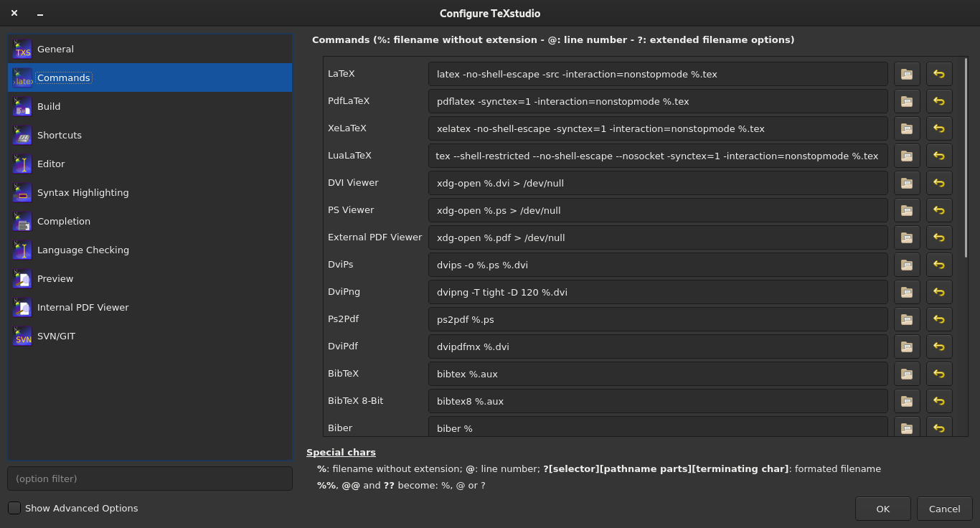Open the General settings page

[150, 49]
